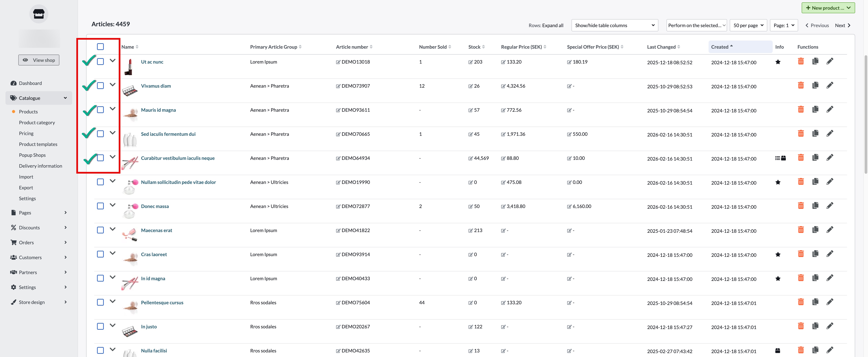Duplicate the Vivamus diam product
The width and height of the screenshot is (868, 357).
pyautogui.click(x=815, y=85)
